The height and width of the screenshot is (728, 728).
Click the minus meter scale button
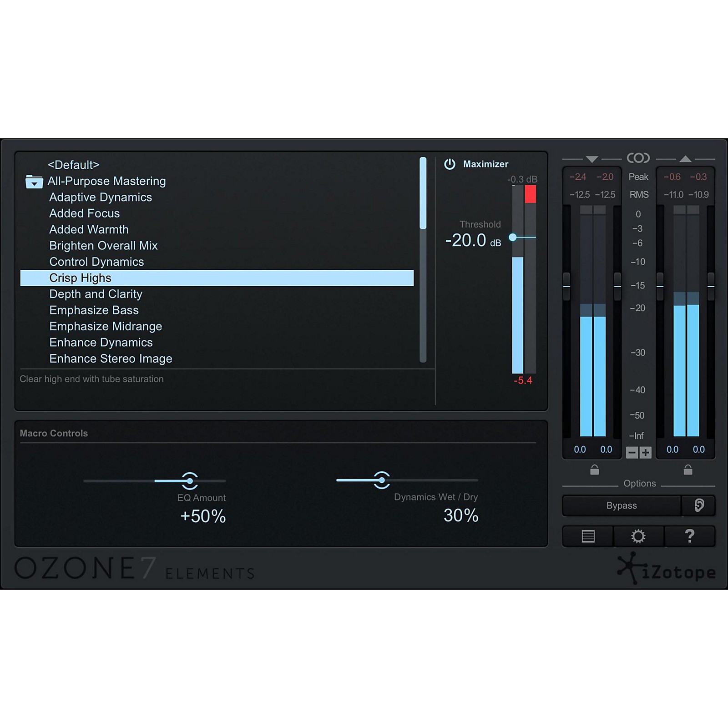point(632,452)
